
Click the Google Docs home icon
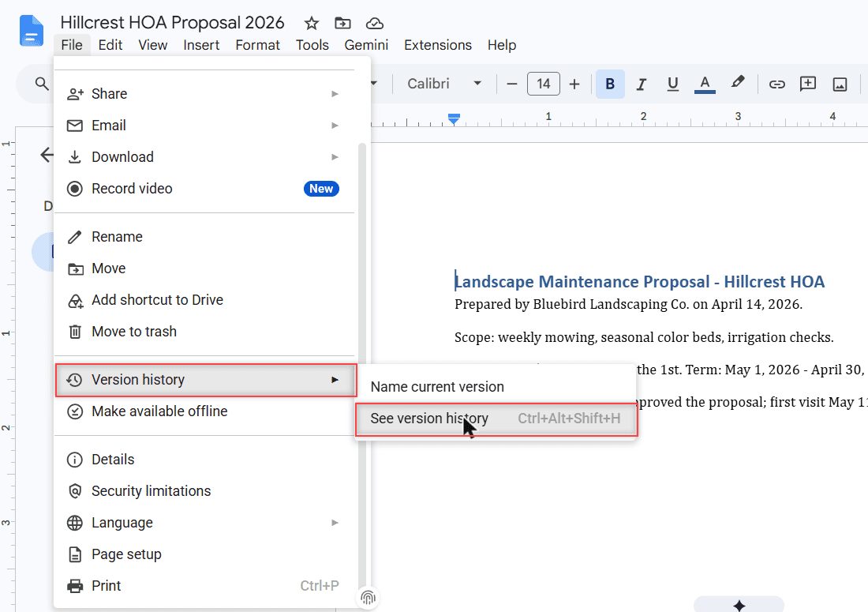coord(31,31)
